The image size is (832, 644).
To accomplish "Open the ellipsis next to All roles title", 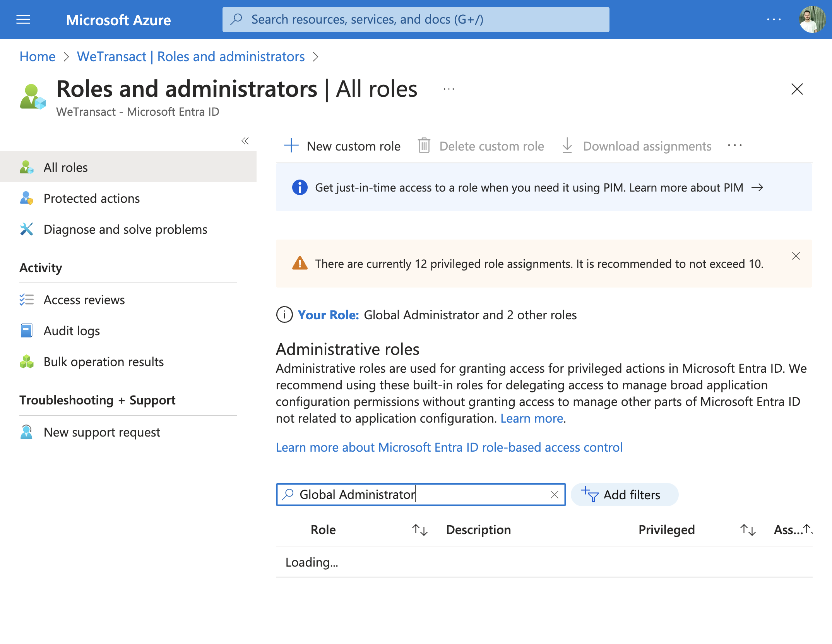I will (x=449, y=89).
